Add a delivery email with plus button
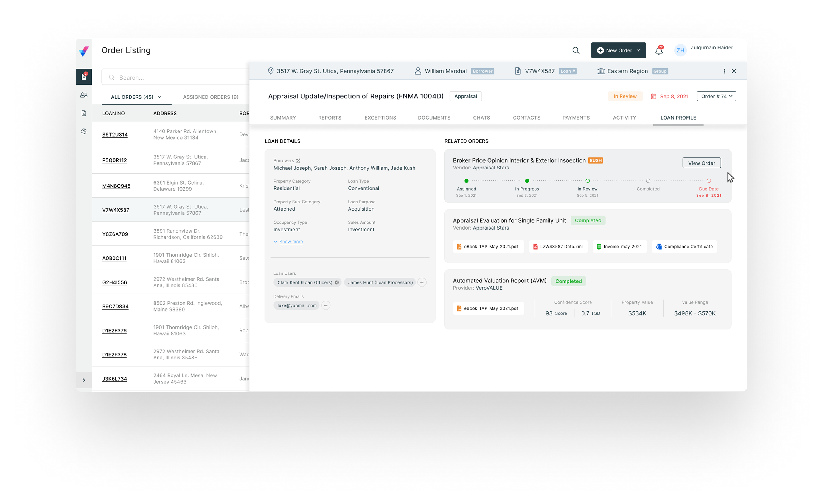Viewport: 822px width, 504px height. click(x=326, y=305)
